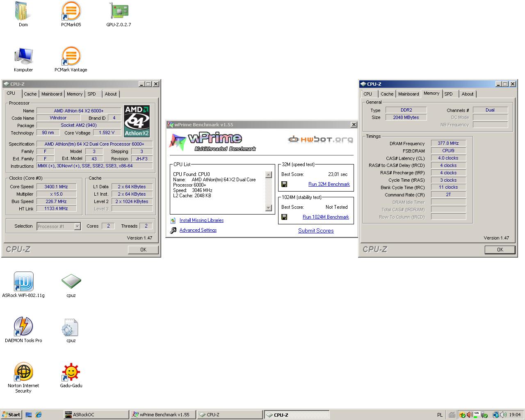The height and width of the screenshot is (420, 525).
Task: Launch the DAEMON Tools Pro shortcut
Action: click(23, 327)
